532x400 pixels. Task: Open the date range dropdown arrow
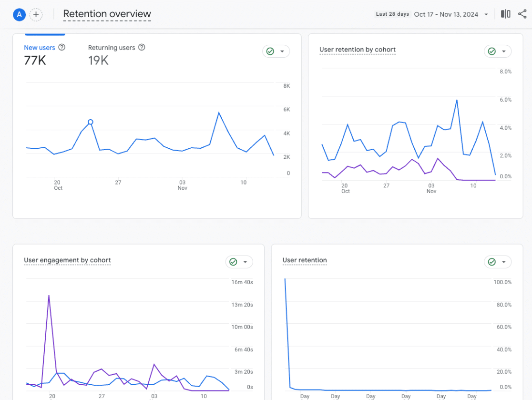487,14
